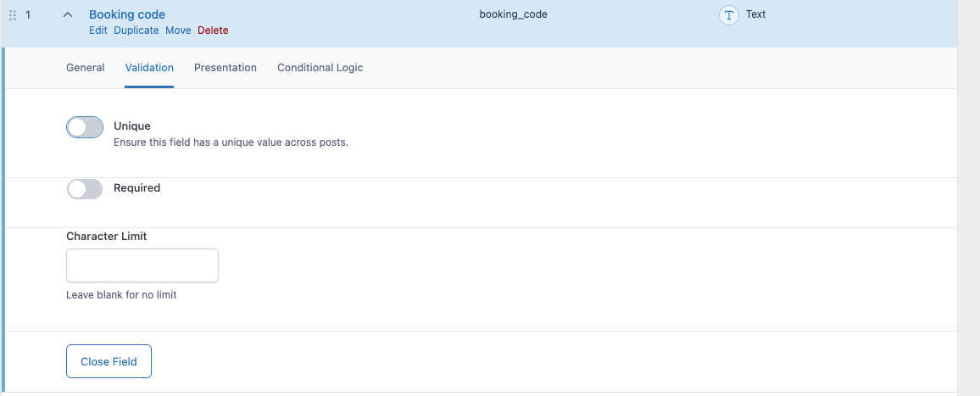Viewport: 980px width, 396px height.
Task: Focus the Character Limit input box
Action: click(142, 265)
